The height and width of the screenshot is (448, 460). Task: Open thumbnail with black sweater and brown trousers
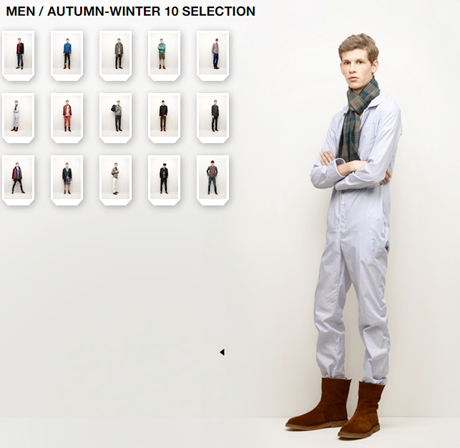pos(164,118)
